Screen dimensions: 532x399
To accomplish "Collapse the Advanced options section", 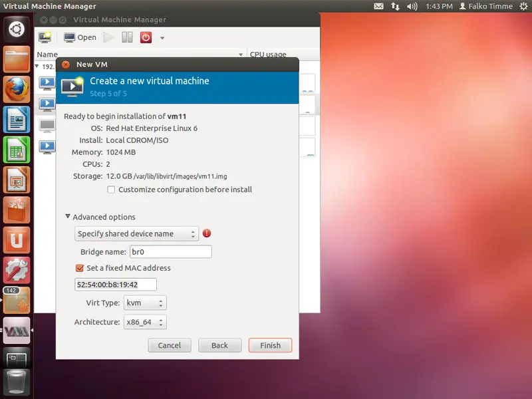I will [68, 216].
